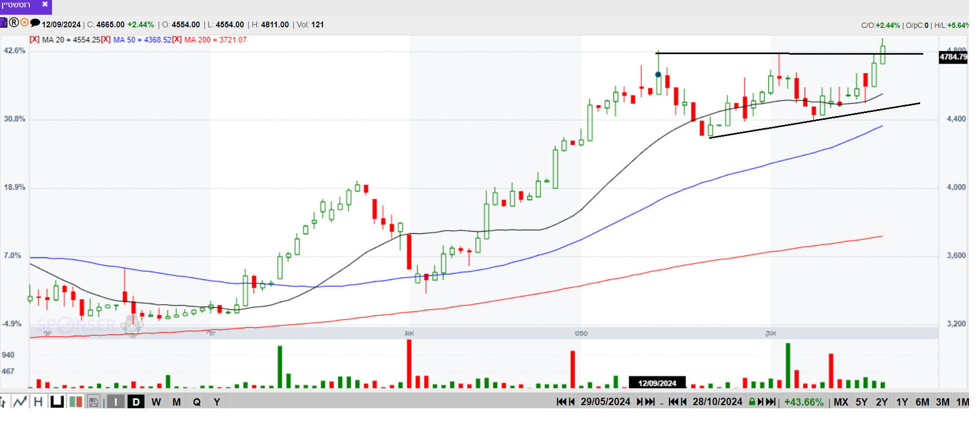Step end date 28/10/2024 one forward
The height and width of the screenshot is (434, 980).
[x=760, y=402]
